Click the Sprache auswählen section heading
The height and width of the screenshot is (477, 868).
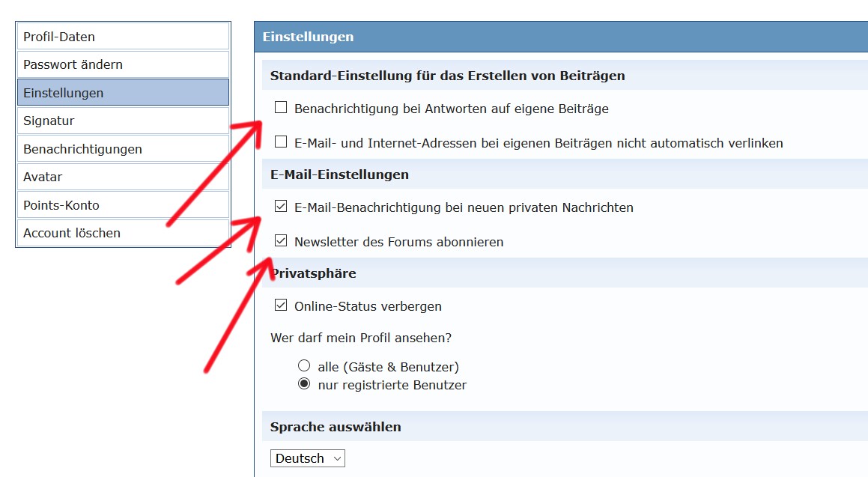[336, 427]
